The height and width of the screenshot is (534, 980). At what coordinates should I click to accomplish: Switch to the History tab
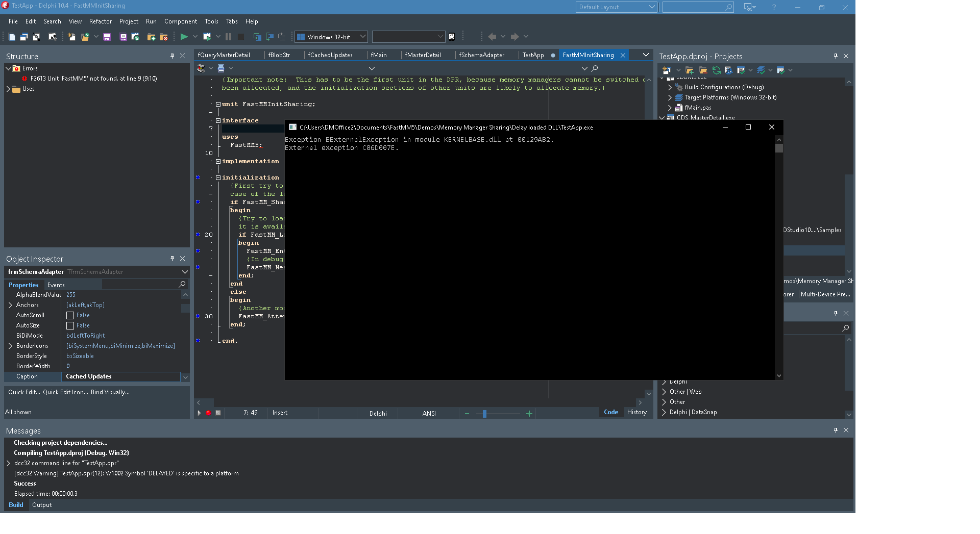pos(636,412)
